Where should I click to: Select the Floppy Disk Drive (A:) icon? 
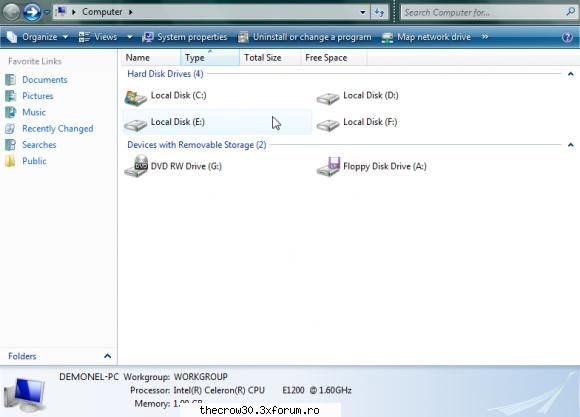pos(328,167)
